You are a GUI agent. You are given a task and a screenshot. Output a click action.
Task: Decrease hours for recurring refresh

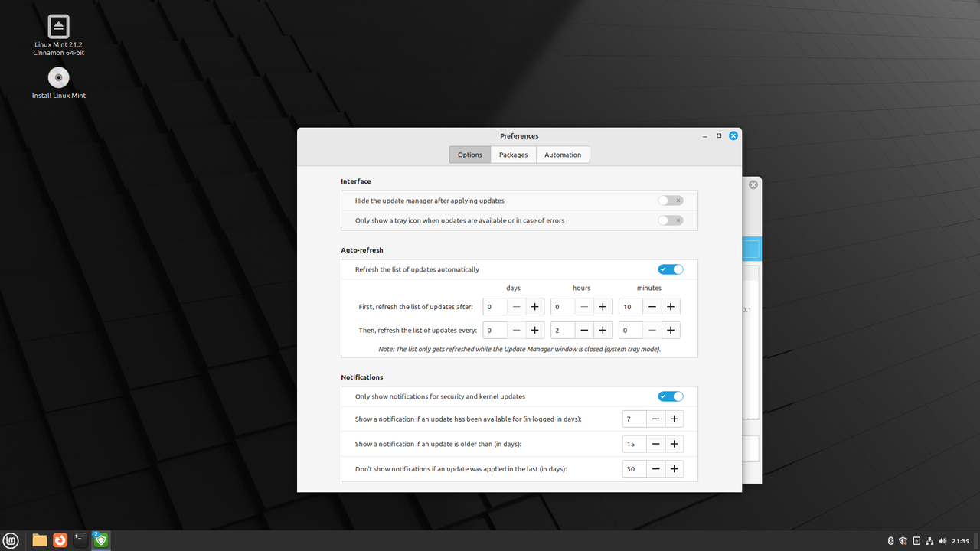[x=584, y=331]
